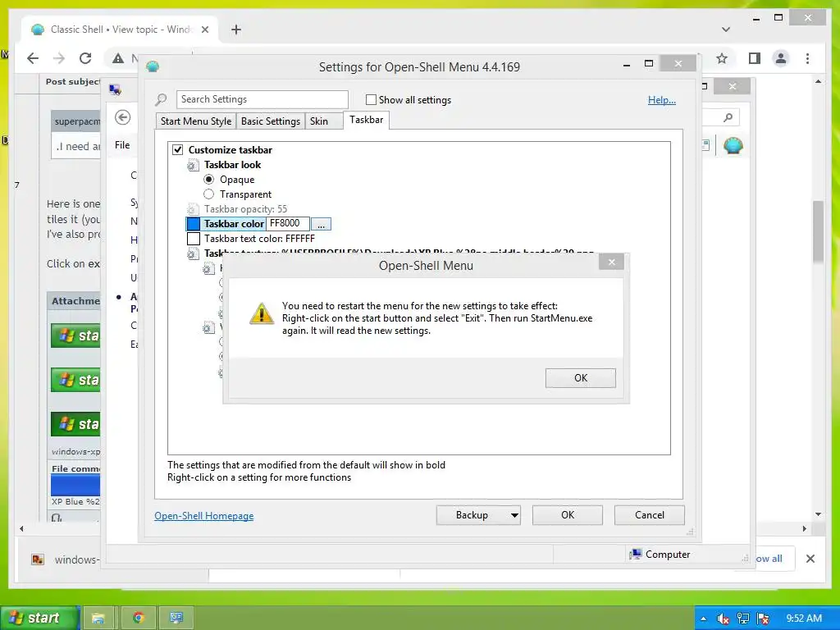The width and height of the screenshot is (840, 630).
Task: Bookmark this page with the star icon
Action: (722, 58)
